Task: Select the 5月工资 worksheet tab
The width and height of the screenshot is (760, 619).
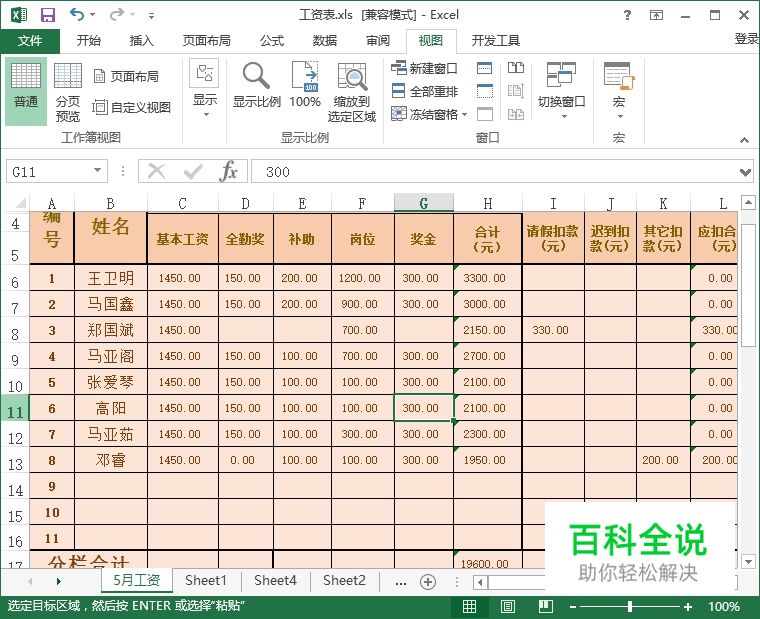Action: tap(137, 580)
